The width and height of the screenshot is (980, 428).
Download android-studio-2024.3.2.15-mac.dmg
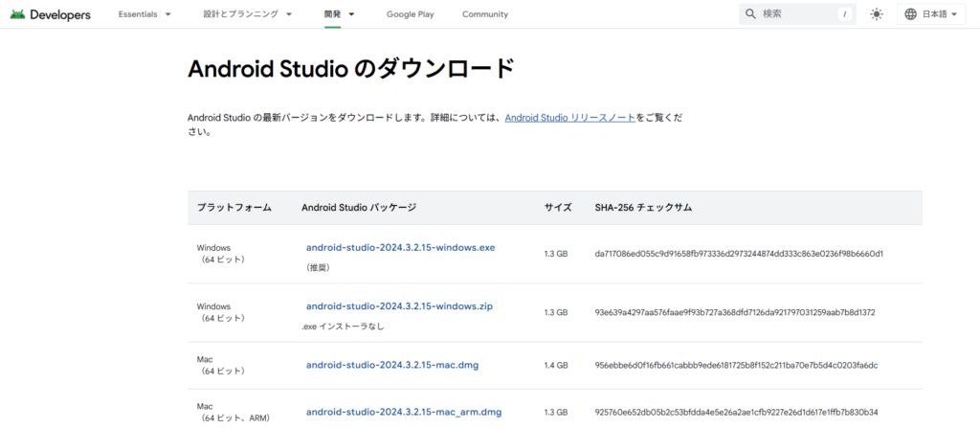[x=392, y=365]
